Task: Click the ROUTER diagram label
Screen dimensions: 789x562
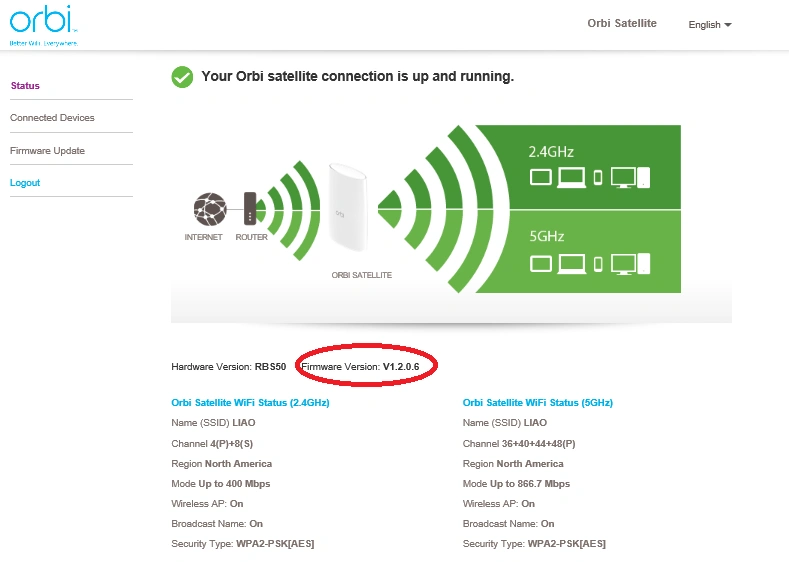Action: (251, 237)
